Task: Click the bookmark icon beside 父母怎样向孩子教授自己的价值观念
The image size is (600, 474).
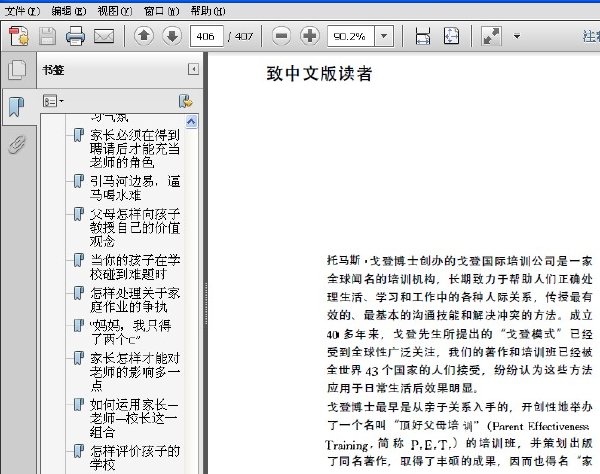Action: click(x=78, y=214)
